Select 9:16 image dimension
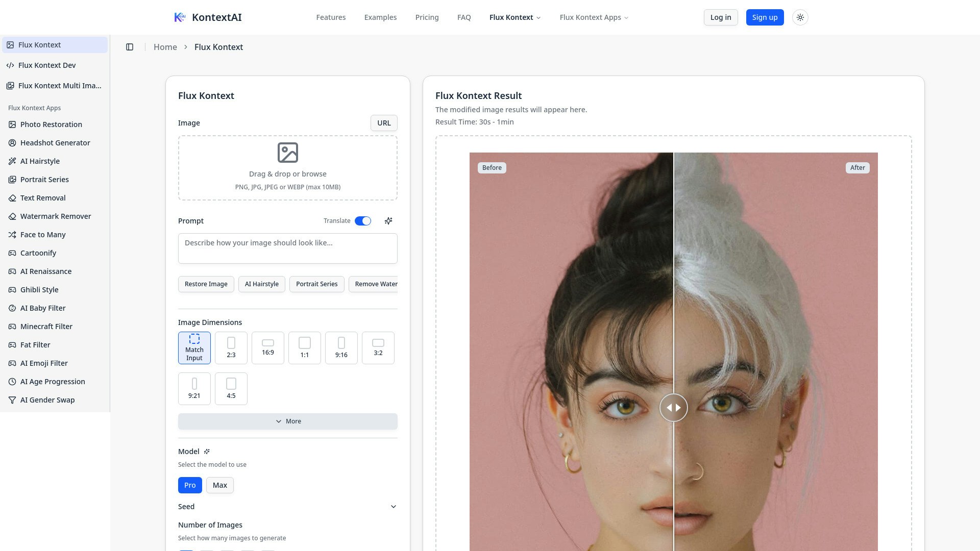Viewport: 980px width, 551px height. tap(341, 348)
